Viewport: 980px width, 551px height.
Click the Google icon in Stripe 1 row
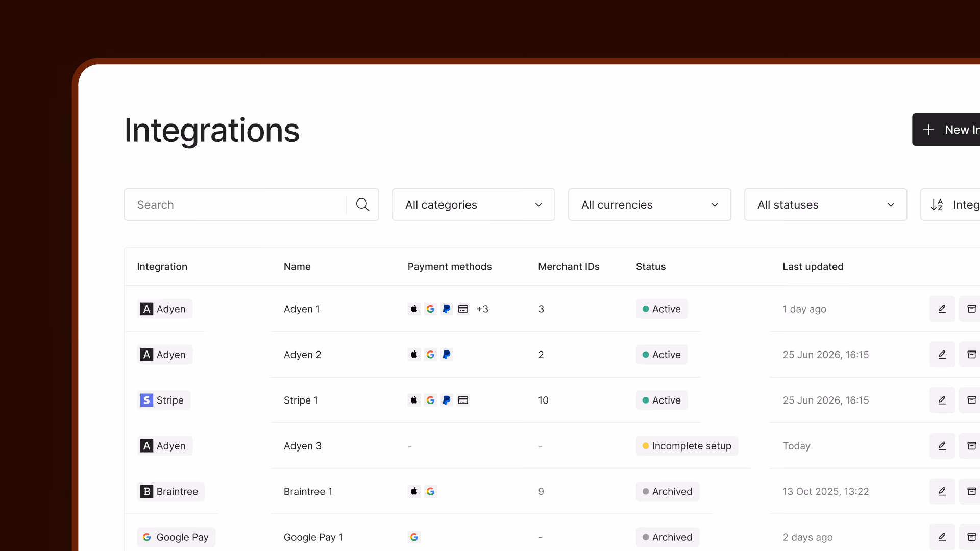click(x=430, y=400)
